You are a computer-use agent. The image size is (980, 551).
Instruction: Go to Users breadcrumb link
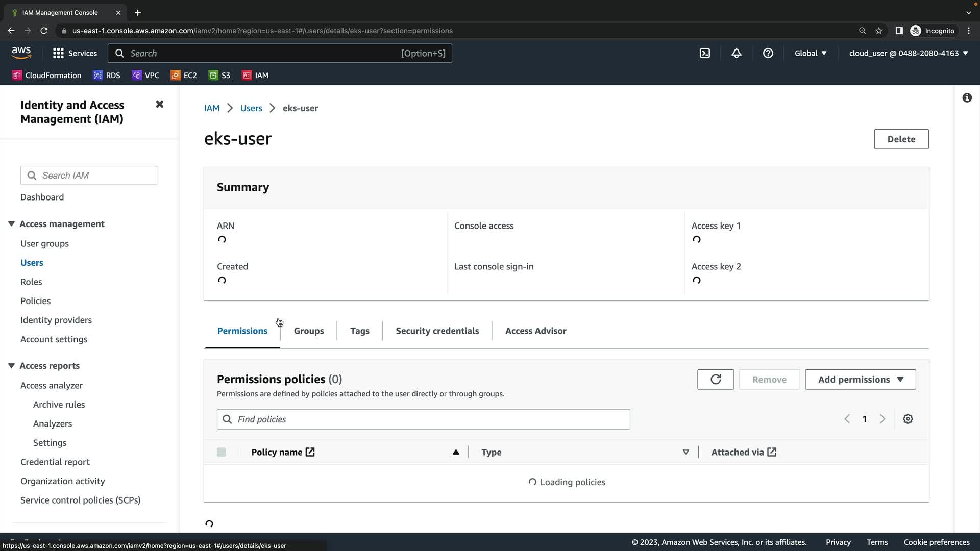coord(251,108)
